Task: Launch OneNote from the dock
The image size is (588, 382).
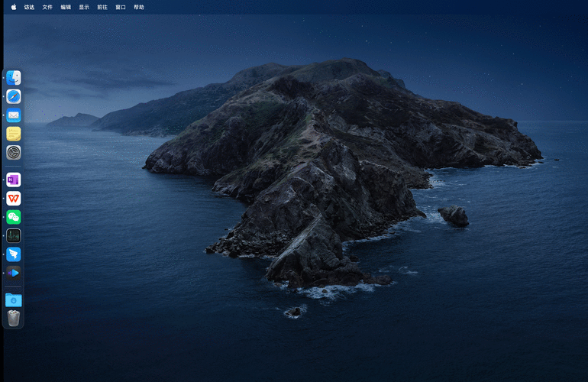Action: pos(14,180)
